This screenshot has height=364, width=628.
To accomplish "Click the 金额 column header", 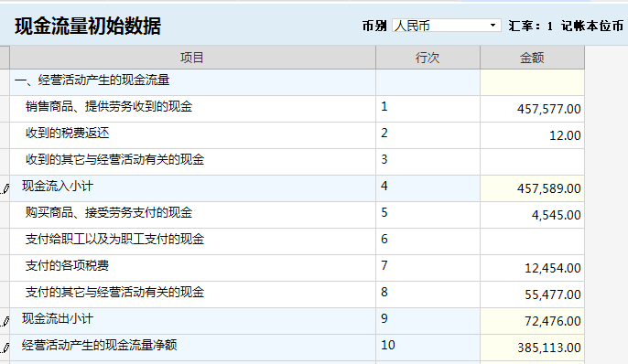I will 532,58.
